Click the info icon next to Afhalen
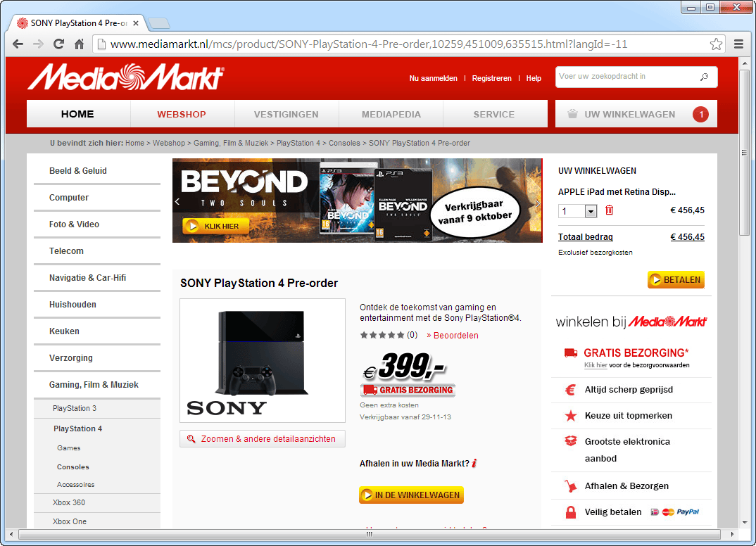756x546 pixels. point(474,463)
